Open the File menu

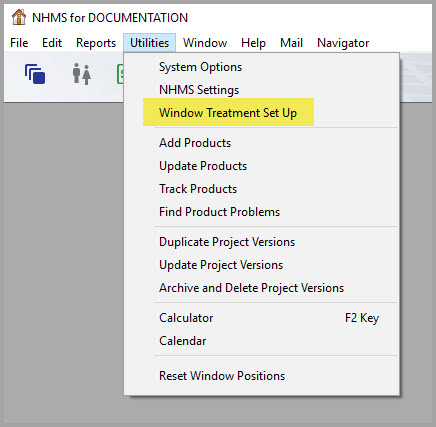point(19,43)
